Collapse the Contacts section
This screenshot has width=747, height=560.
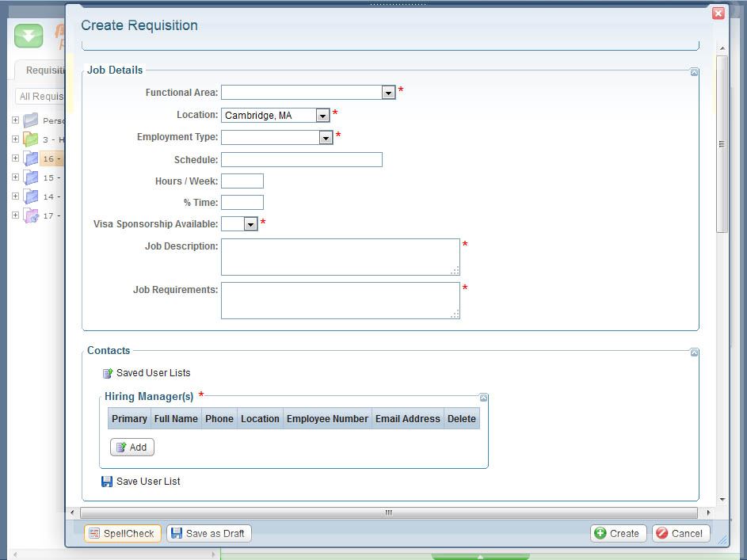694,352
